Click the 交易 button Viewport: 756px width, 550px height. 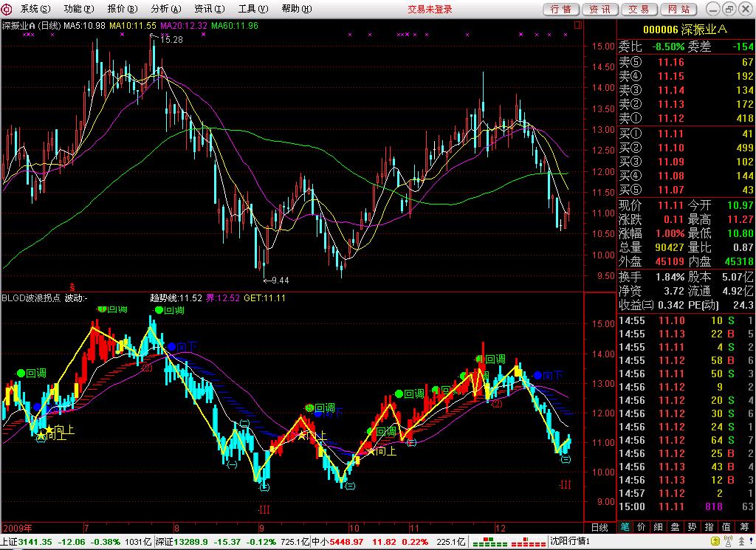tap(639, 9)
